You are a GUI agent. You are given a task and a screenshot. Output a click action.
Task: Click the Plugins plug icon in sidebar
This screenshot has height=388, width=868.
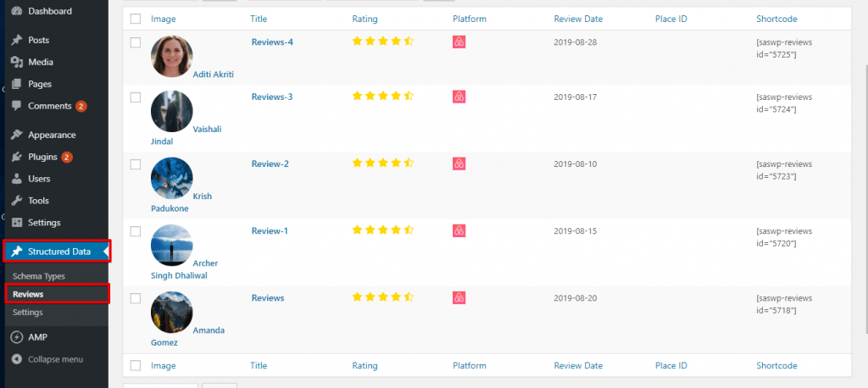tap(17, 158)
